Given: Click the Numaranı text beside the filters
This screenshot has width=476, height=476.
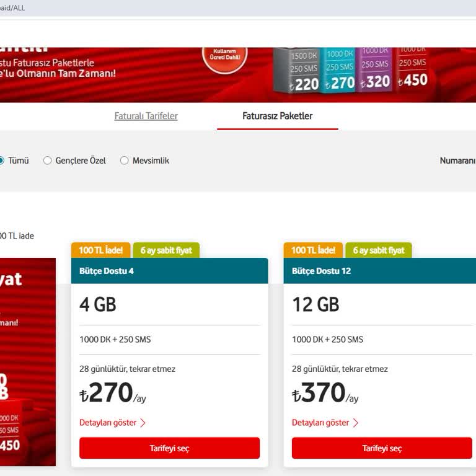Looking at the screenshot, I should click(458, 161).
